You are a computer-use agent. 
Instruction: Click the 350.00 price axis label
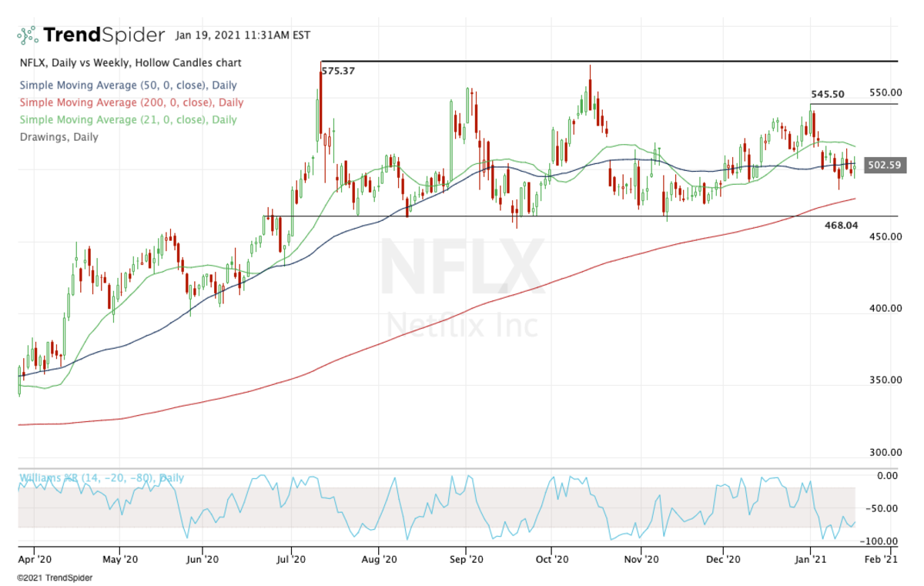[x=885, y=380]
